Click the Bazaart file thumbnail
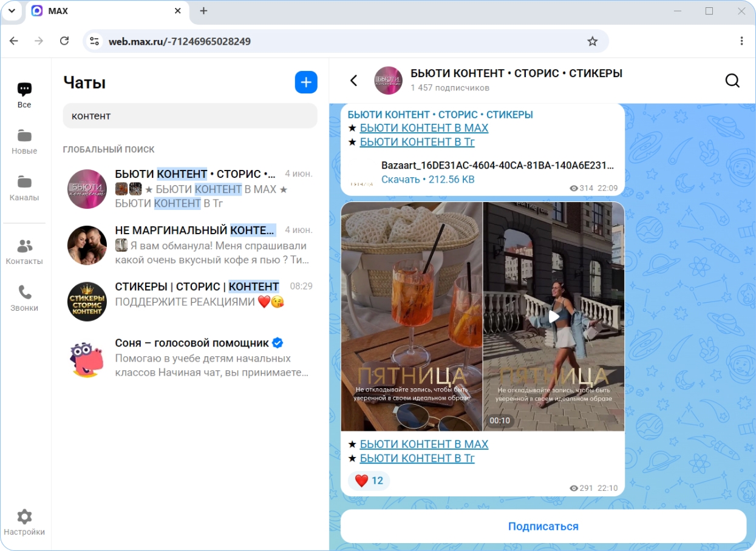This screenshot has width=756, height=551. pos(362,172)
